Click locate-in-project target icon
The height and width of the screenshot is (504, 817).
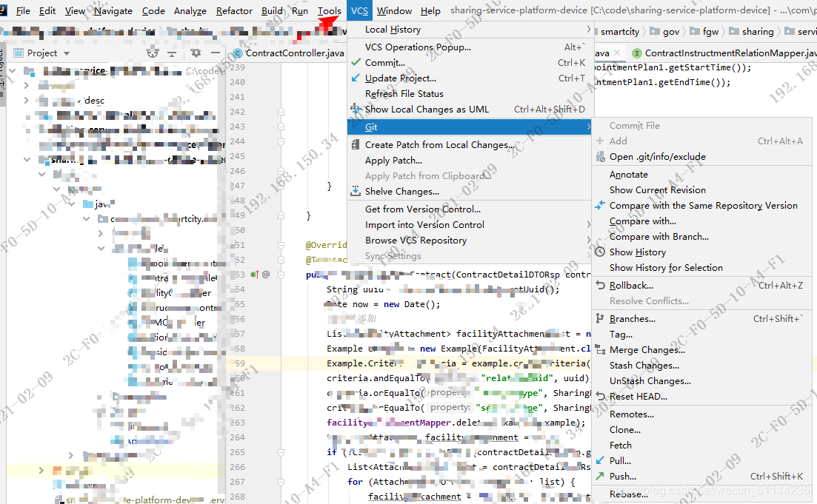point(153,53)
